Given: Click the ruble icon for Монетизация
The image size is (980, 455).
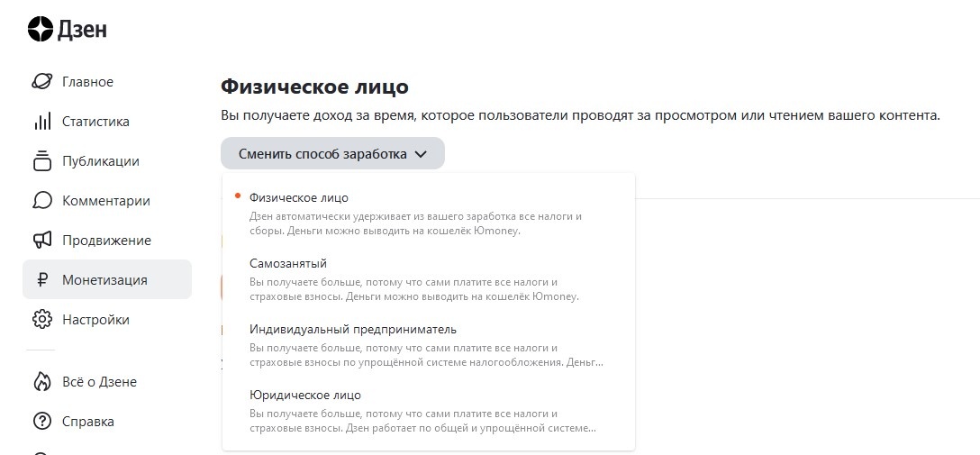Looking at the screenshot, I should pos(41,280).
